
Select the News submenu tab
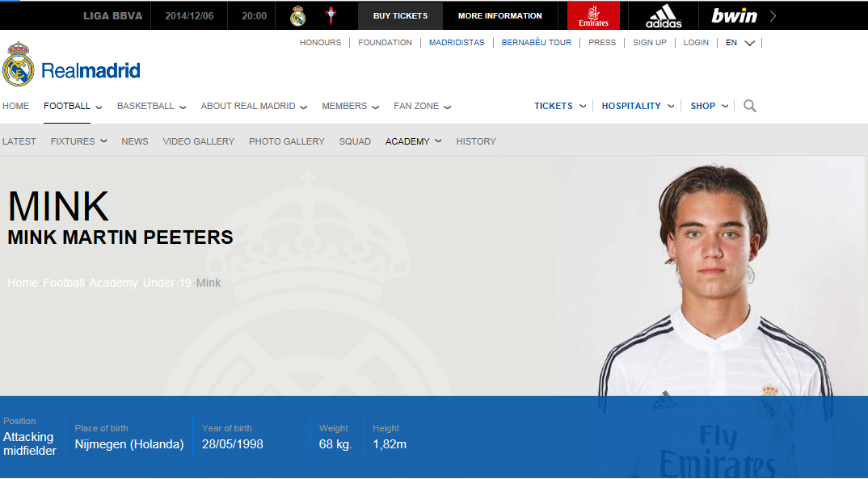(x=134, y=141)
